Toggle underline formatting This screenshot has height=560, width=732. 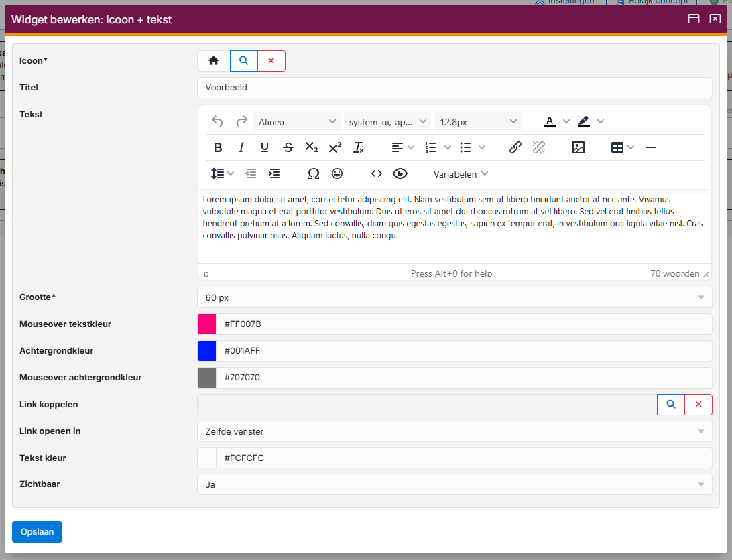pos(265,148)
